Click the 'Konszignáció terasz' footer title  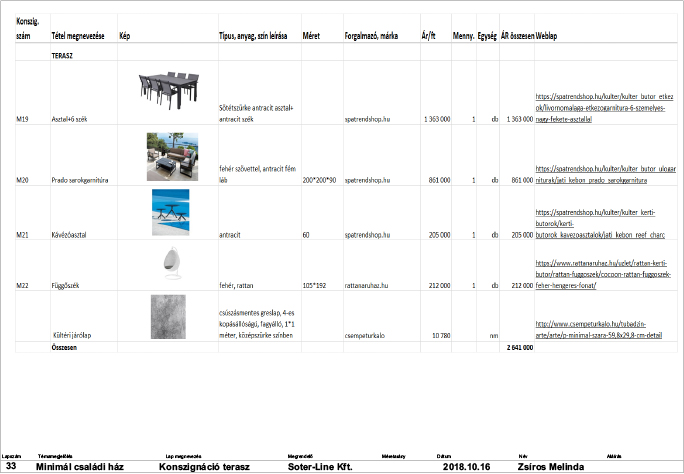(x=206, y=467)
